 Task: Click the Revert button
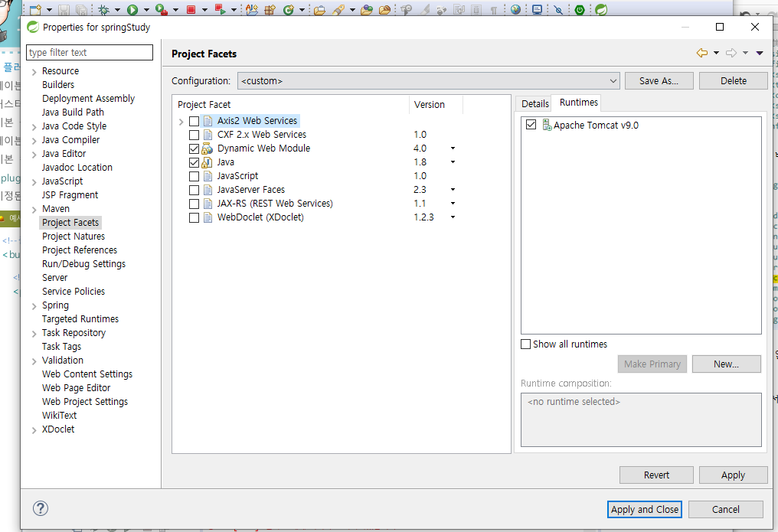click(656, 475)
